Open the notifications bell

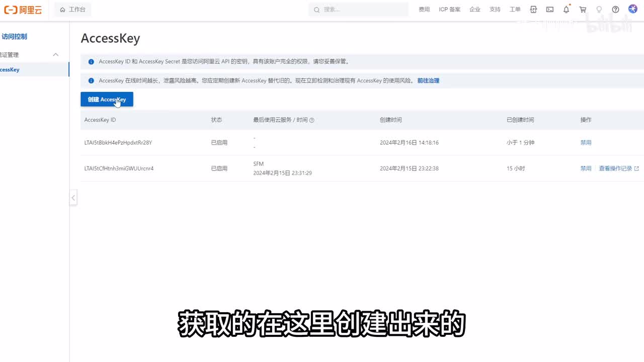(x=566, y=10)
